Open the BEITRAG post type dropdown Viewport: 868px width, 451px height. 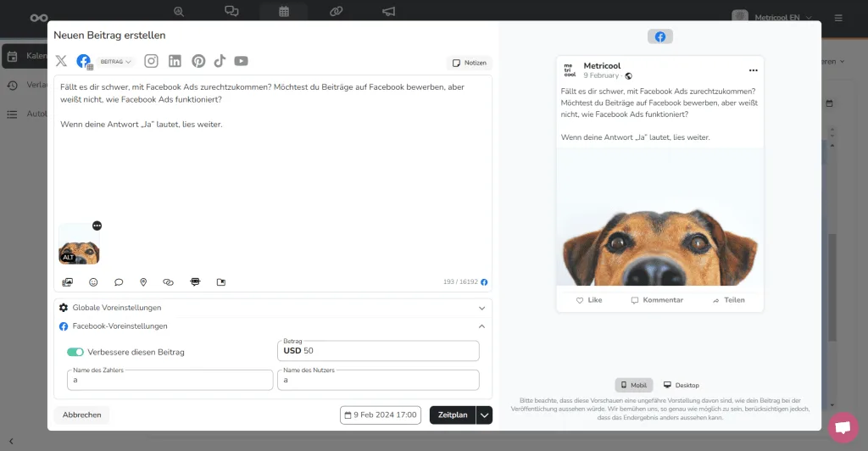click(x=116, y=62)
